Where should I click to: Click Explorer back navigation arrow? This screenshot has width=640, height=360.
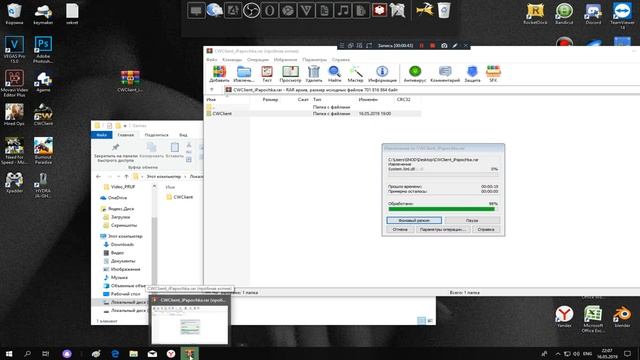click(98, 177)
